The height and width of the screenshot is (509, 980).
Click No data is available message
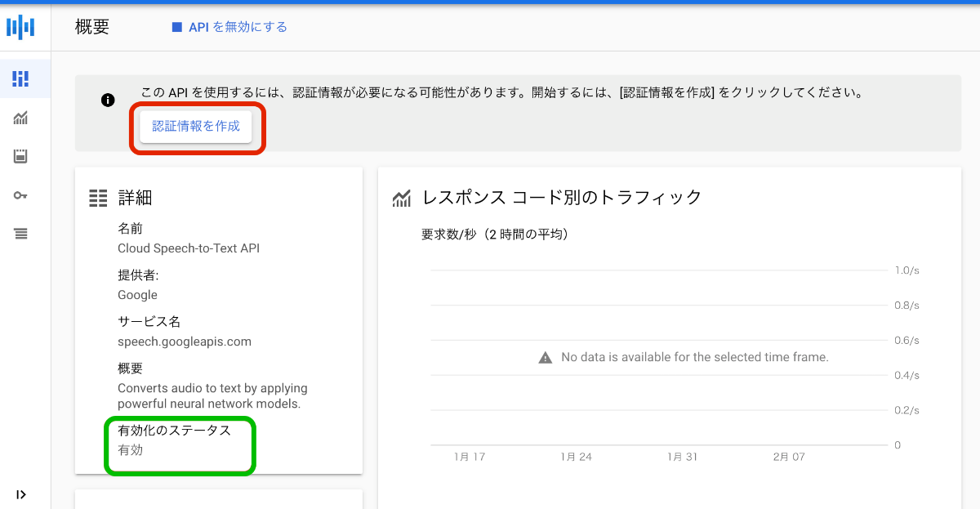[x=695, y=357]
